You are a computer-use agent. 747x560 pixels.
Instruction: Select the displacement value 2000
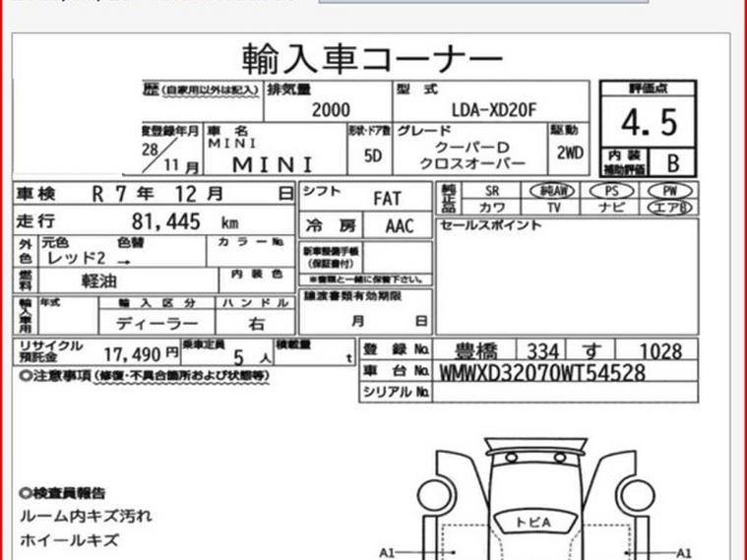(331, 110)
